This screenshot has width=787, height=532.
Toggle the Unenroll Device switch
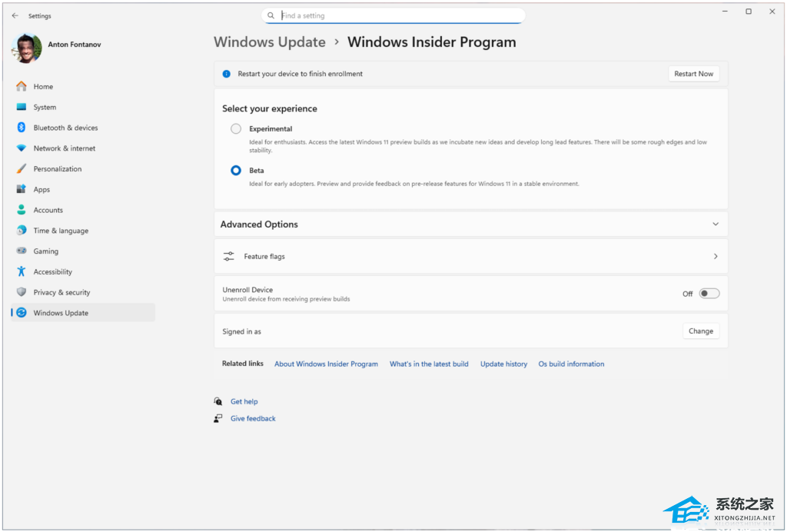point(709,294)
